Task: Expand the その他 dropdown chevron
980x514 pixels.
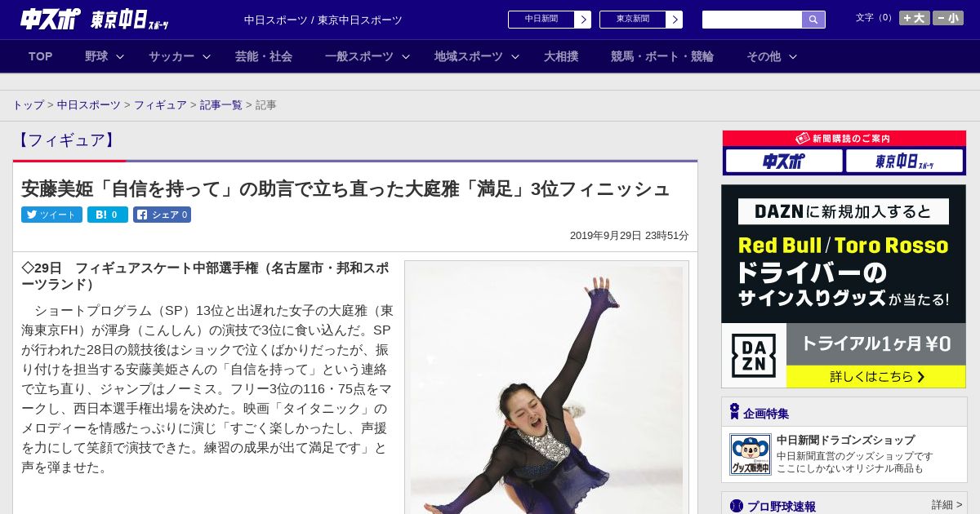Action: (792, 56)
